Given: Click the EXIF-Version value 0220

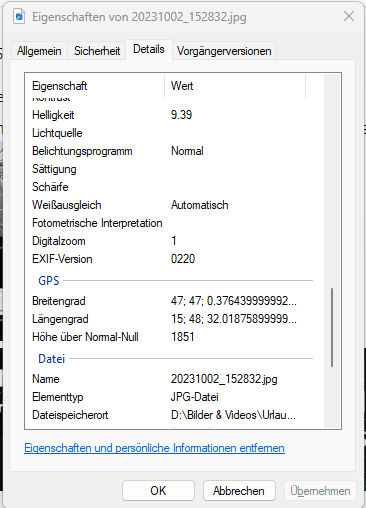Looking at the screenshot, I should point(183,259).
